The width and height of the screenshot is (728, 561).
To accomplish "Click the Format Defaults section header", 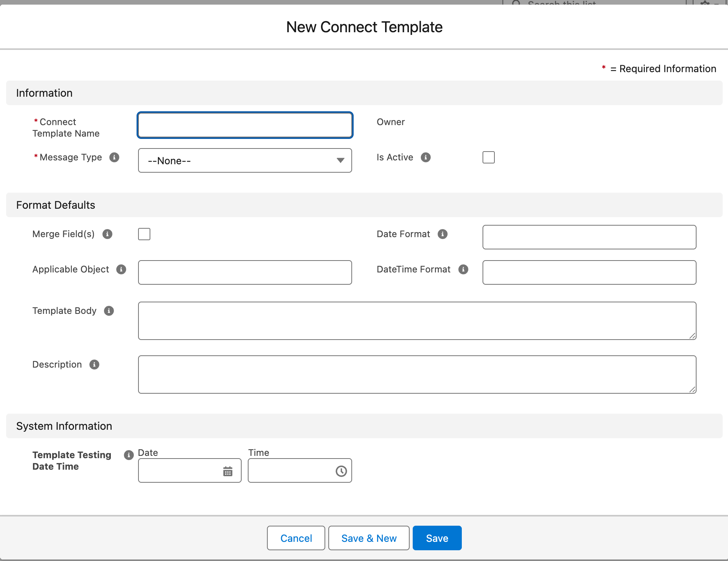I will [364, 205].
